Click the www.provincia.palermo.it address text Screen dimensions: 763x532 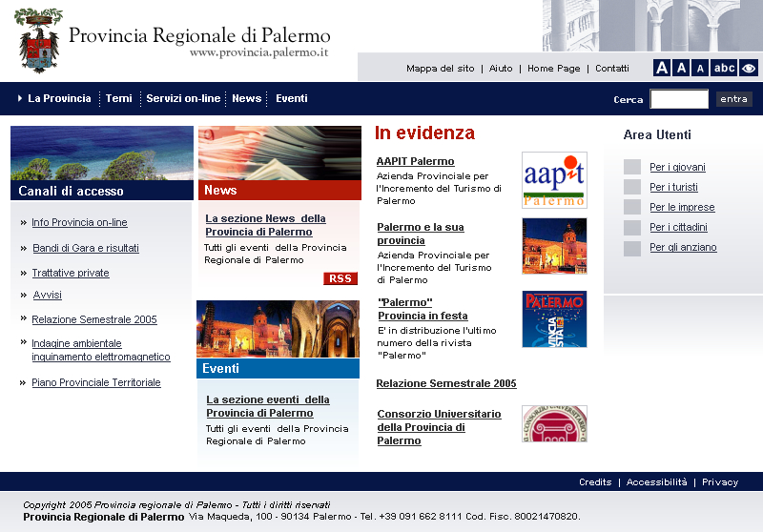click(x=258, y=52)
